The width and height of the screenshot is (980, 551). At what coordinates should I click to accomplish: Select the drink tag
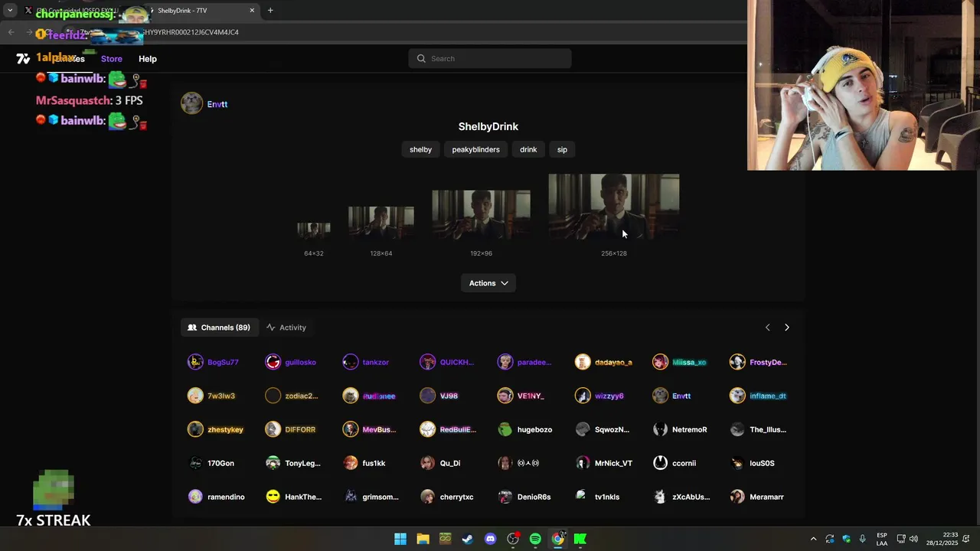click(528, 149)
